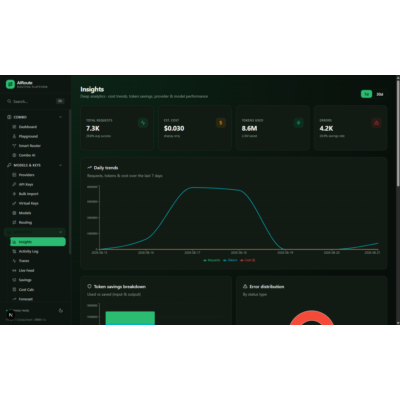The height and width of the screenshot is (400, 400).
Task: Click the AIRoute logo icon
Action: (x=10, y=84)
